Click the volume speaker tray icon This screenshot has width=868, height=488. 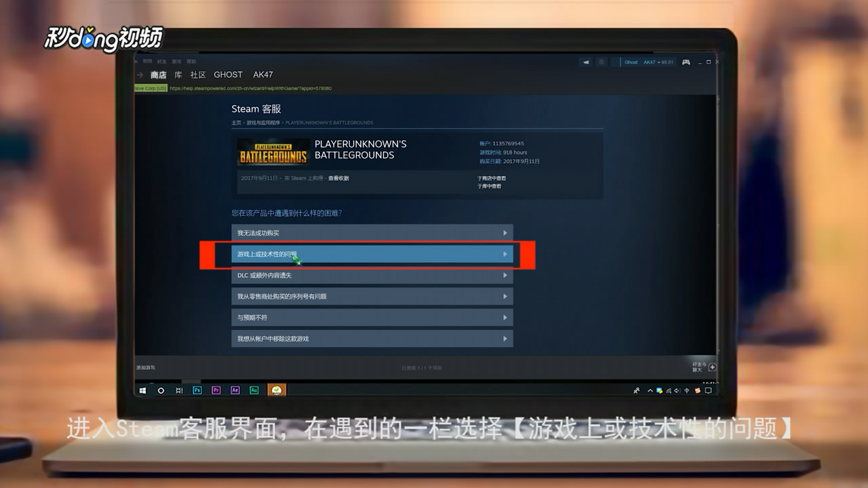[x=677, y=391]
